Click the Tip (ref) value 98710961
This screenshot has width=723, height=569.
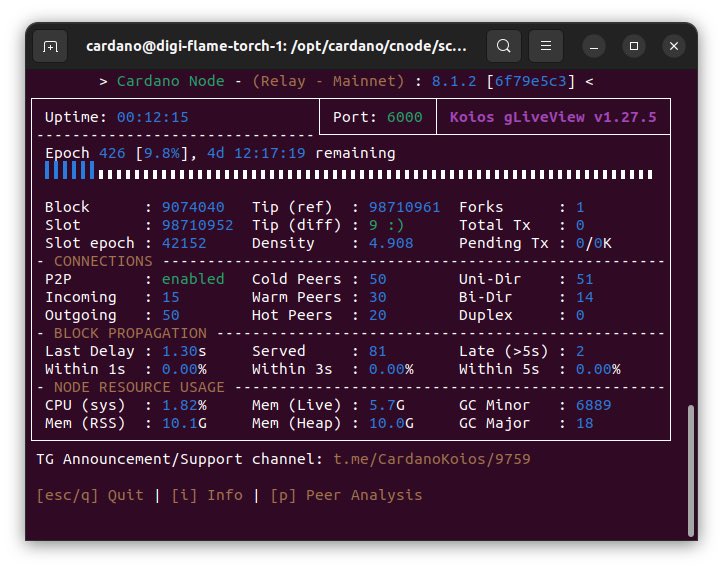pos(404,207)
